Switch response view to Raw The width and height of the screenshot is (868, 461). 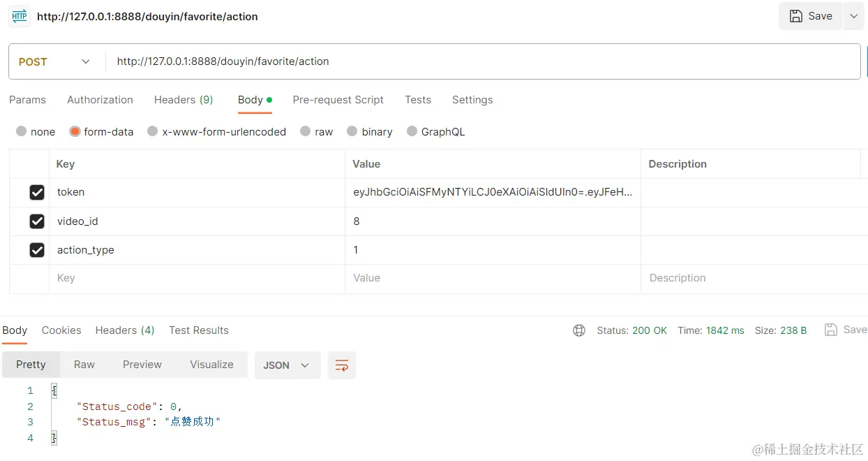[x=84, y=365]
